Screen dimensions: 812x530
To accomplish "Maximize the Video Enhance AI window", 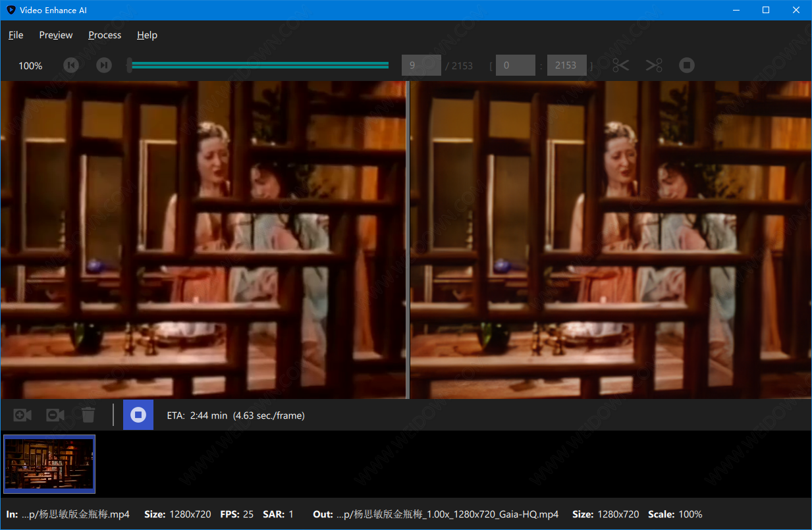I will tap(766, 10).
